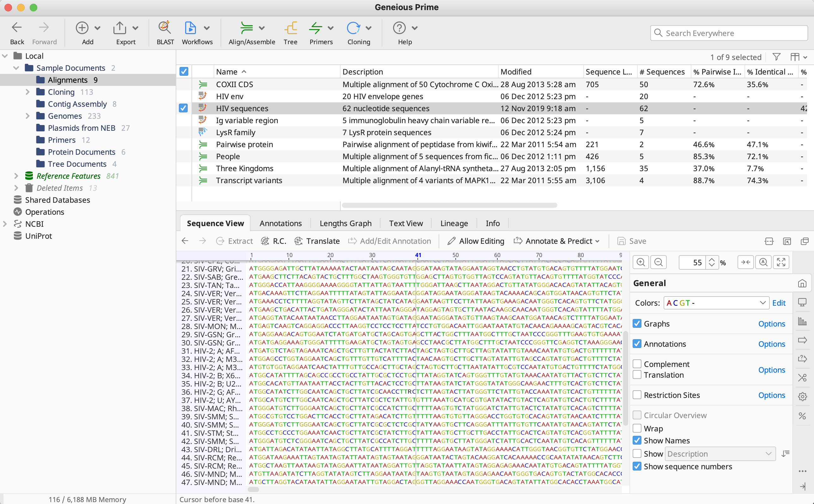Open the Primers tool

[x=315, y=28]
